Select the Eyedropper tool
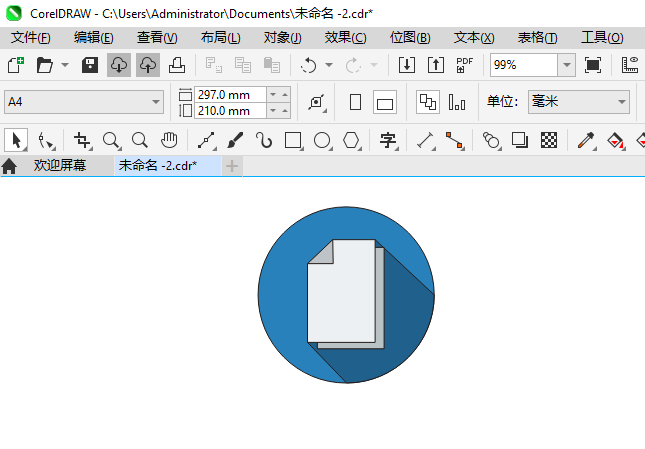 pyautogui.click(x=586, y=140)
